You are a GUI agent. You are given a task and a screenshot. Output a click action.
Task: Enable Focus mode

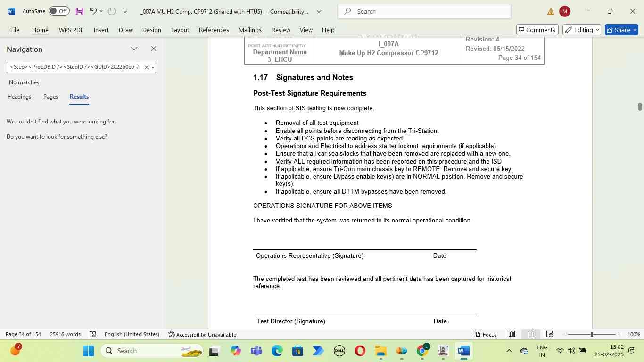click(486, 334)
